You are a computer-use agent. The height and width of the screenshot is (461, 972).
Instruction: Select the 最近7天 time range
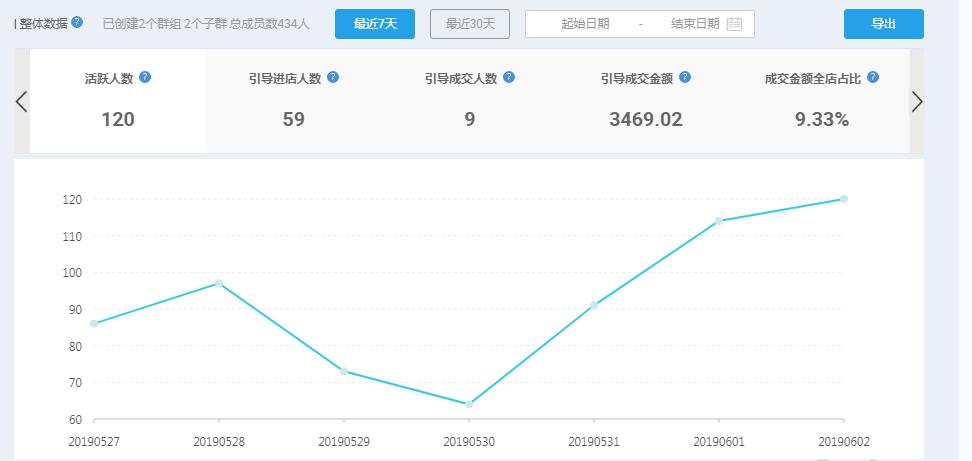(375, 24)
